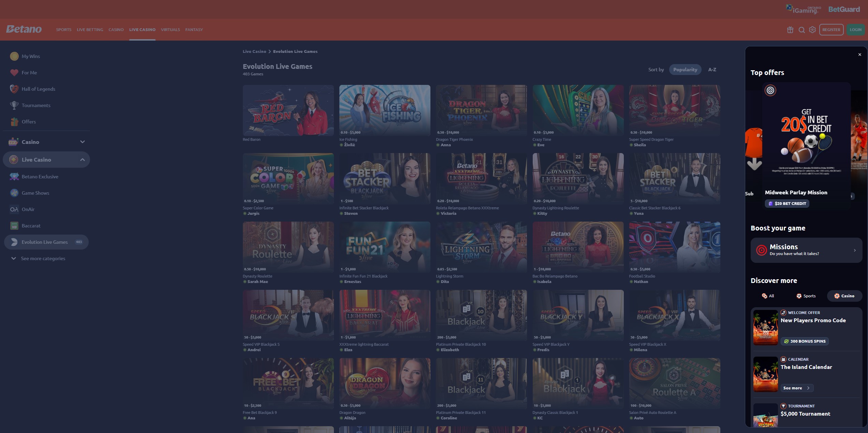Click the mission target badge on offer card
The image size is (868, 433).
point(770,90)
